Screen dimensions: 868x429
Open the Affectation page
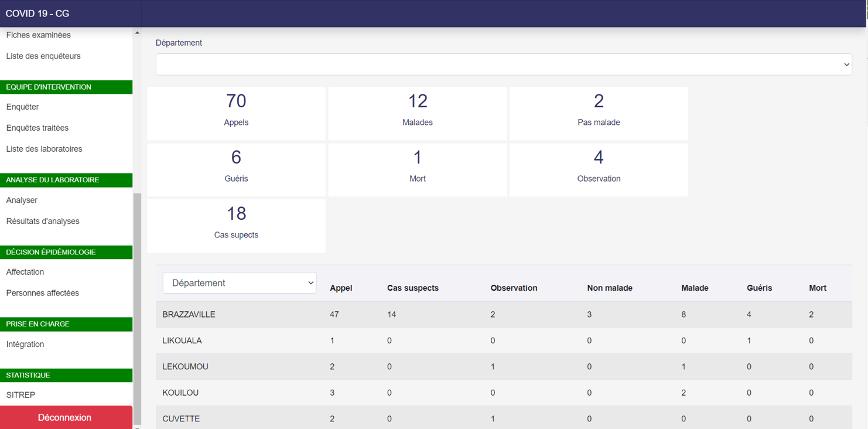[25, 272]
